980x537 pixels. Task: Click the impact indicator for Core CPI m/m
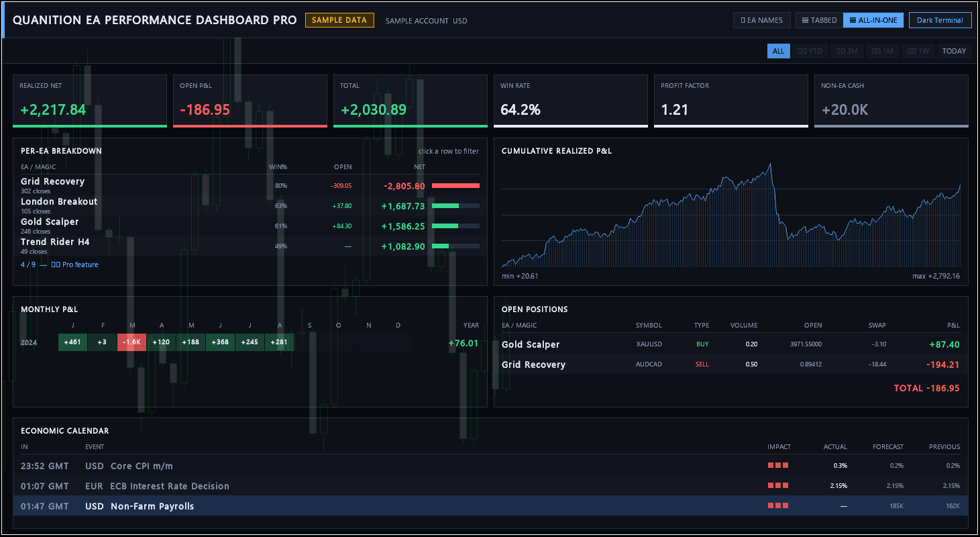click(x=778, y=465)
